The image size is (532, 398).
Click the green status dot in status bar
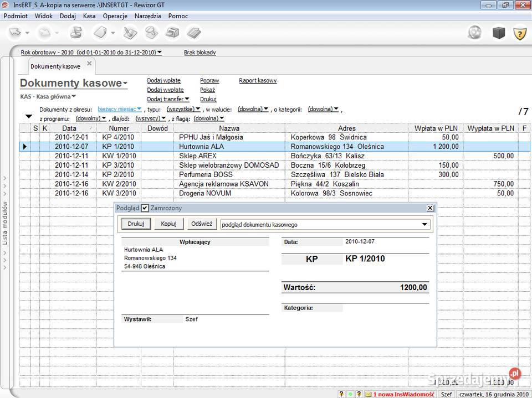pos(350,394)
